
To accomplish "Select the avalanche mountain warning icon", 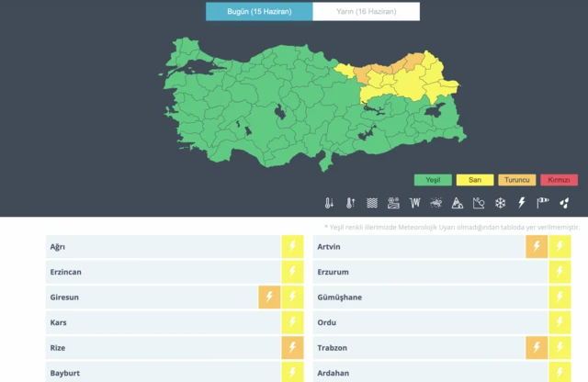I will click(x=458, y=203).
